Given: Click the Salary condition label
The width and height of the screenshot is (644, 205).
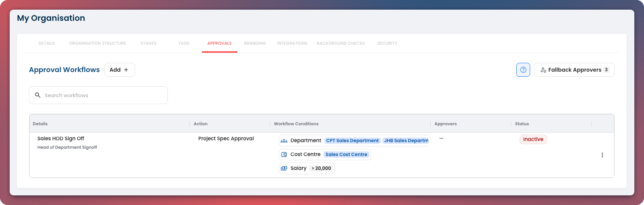Looking at the screenshot, I should (298, 168).
